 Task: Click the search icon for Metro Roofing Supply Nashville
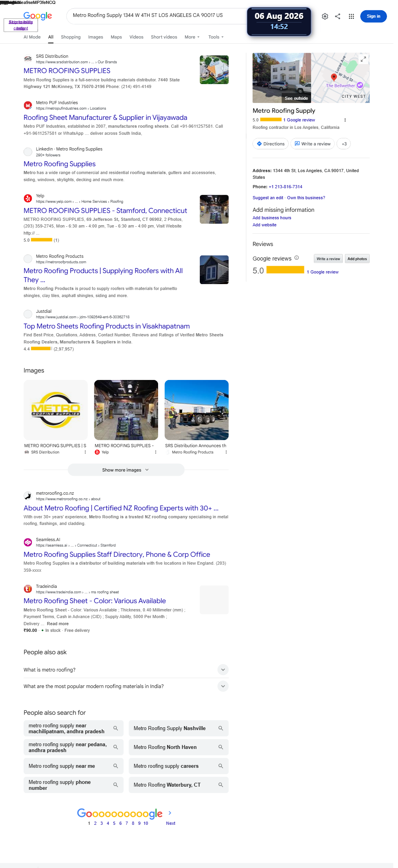[x=221, y=729]
